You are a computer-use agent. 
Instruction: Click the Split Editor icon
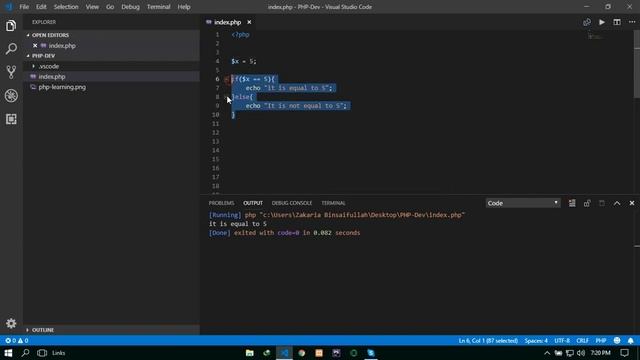(x=617, y=22)
